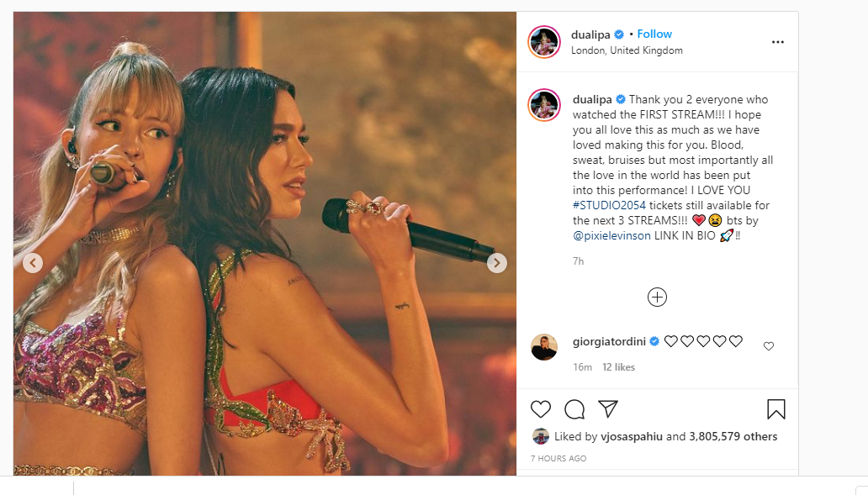Like the post with heart icon
Screen dimensions: 868x495
pyautogui.click(x=541, y=409)
